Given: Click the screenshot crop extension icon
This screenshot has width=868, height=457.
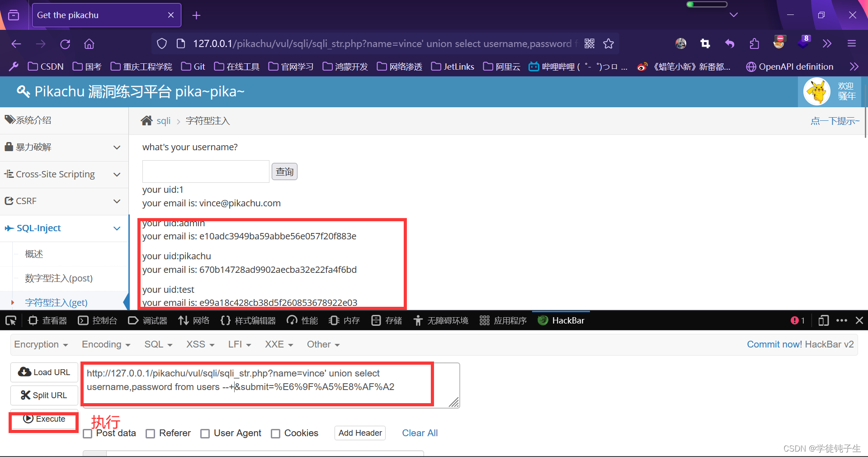Looking at the screenshot, I should pyautogui.click(x=705, y=43).
